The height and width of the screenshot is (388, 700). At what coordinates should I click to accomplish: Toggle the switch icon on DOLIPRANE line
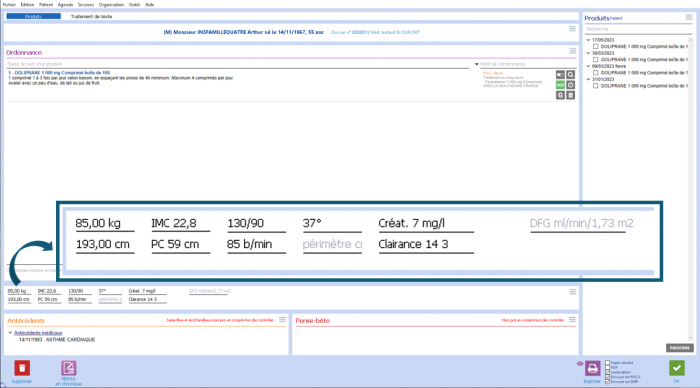coord(560,75)
